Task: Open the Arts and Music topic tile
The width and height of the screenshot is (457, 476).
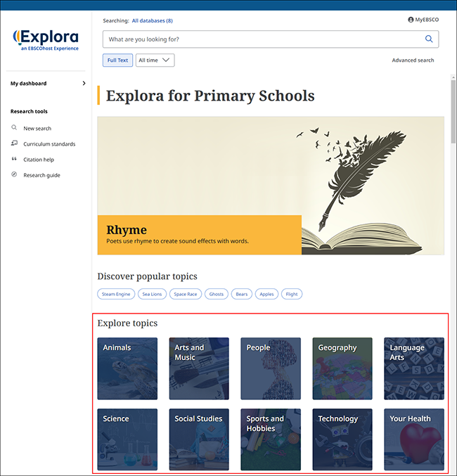Action: (199, 368)
